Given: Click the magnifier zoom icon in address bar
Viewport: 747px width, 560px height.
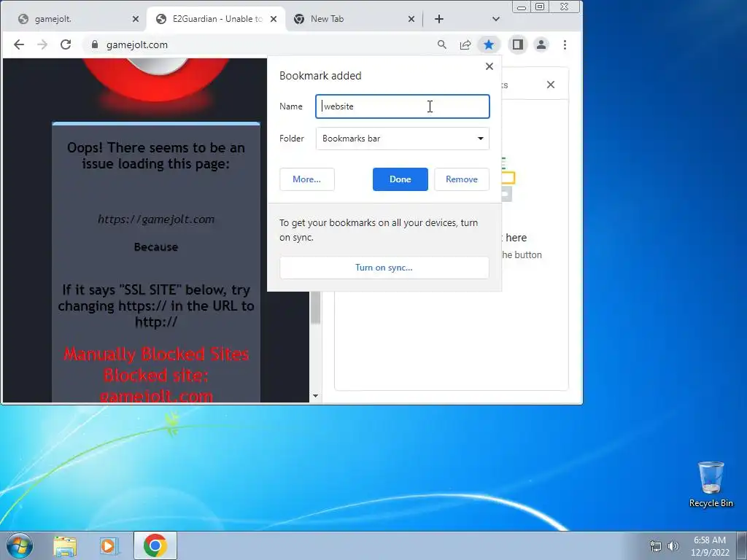Looking at the screenshot, I should [441, 44].
